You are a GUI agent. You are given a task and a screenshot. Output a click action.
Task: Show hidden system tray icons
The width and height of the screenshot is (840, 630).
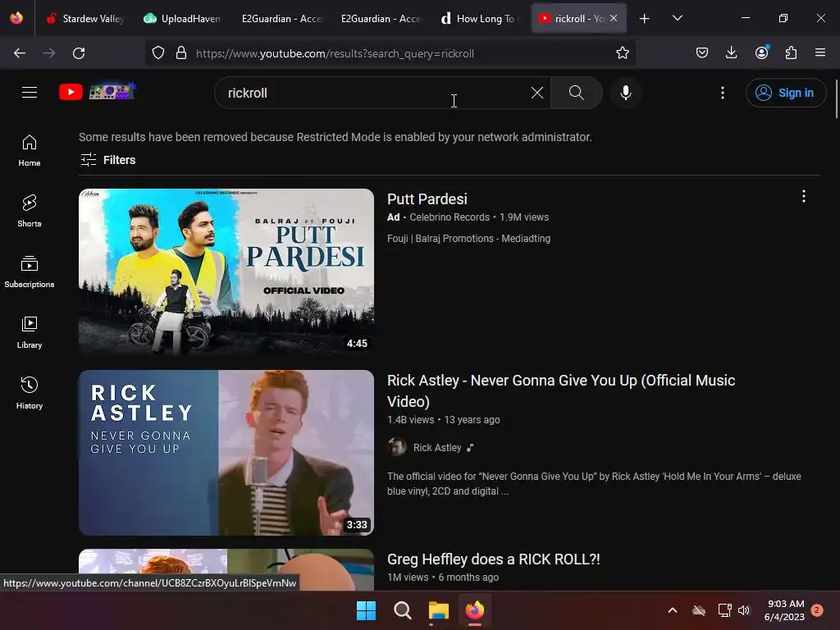point(673,610)
